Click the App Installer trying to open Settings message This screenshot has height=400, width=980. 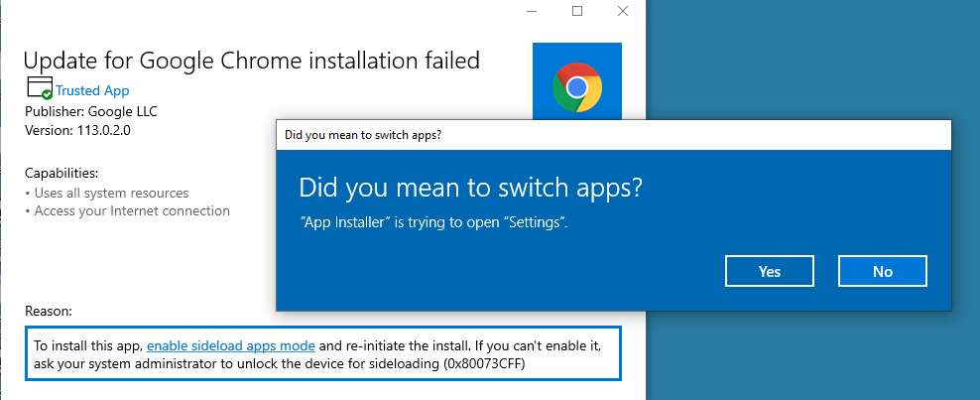click(x=433, y=223)
